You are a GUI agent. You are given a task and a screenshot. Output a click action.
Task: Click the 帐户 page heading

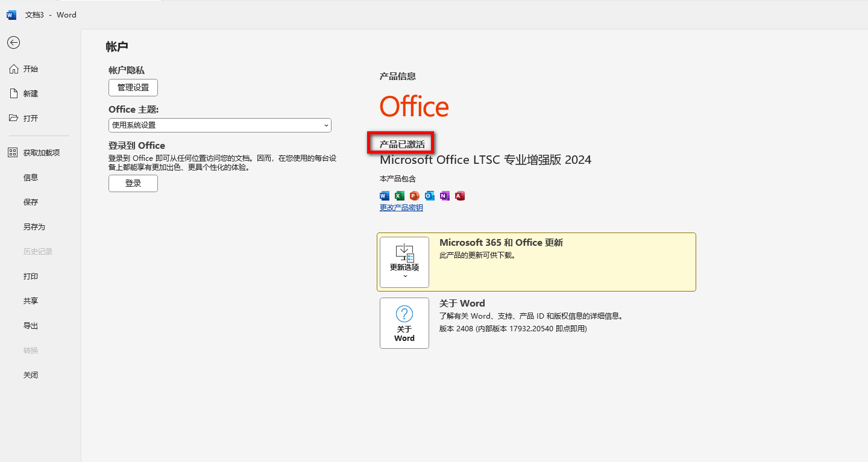pos(117,47)
